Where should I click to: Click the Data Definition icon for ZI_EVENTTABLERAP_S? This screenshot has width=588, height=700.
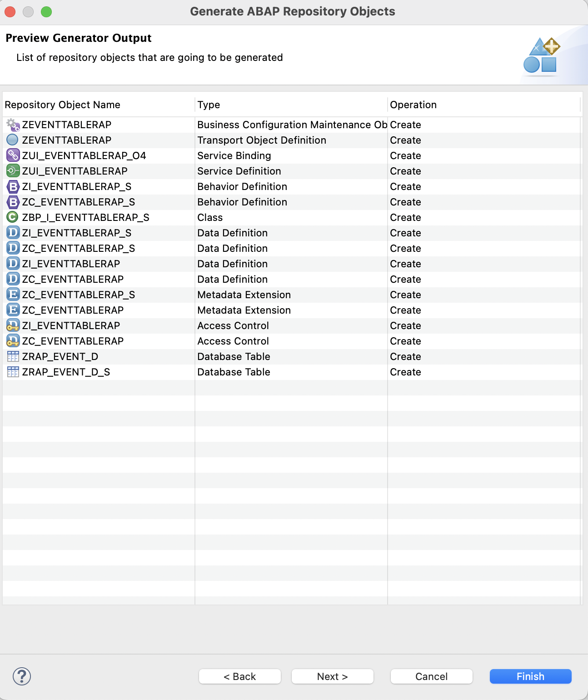coord(13,233)
